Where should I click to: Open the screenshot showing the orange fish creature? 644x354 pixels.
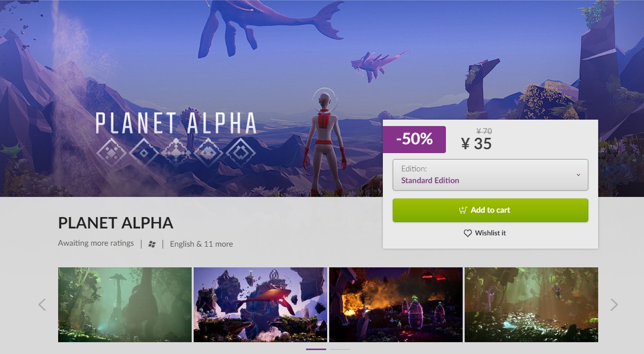[260, 304]
